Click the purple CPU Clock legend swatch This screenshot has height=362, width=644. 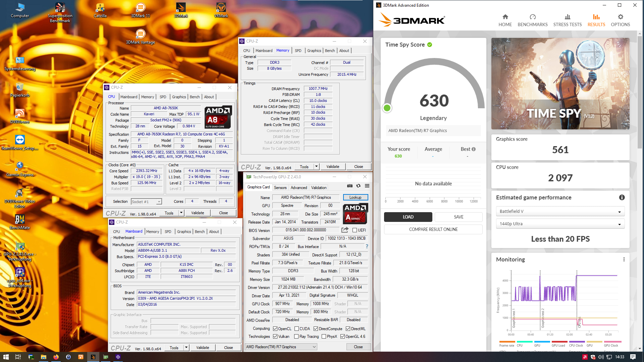pos(577,342)
